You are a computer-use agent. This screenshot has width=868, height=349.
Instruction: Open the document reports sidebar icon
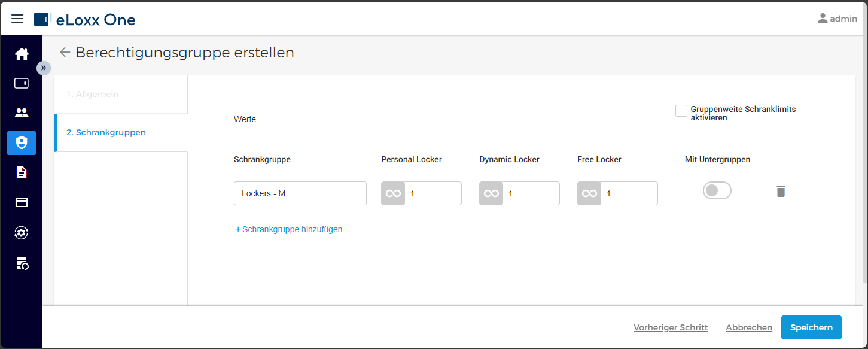click(x=22, y=172)
